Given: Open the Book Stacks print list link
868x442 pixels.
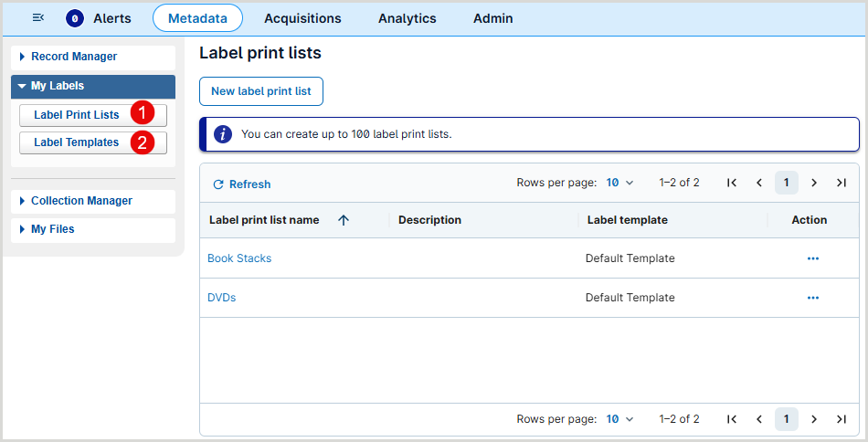Looking at the screenshot, I should click(239, 258).
